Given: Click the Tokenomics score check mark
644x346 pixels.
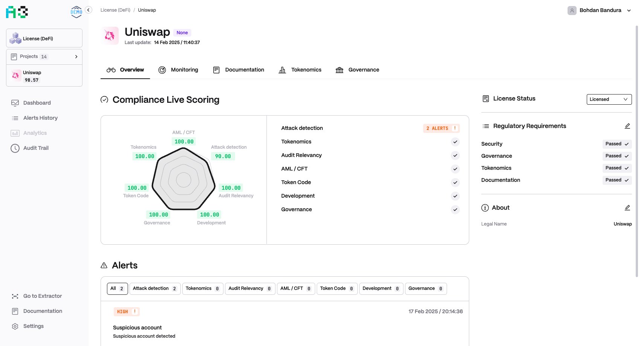Looking at the screenshot, I should 455,142.
